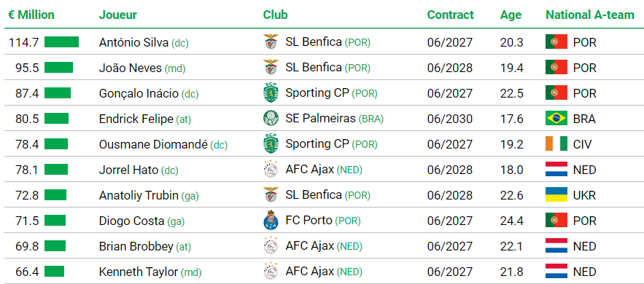Click the green 114.7 value bar

pyautogui.click(x=61, y=42)
